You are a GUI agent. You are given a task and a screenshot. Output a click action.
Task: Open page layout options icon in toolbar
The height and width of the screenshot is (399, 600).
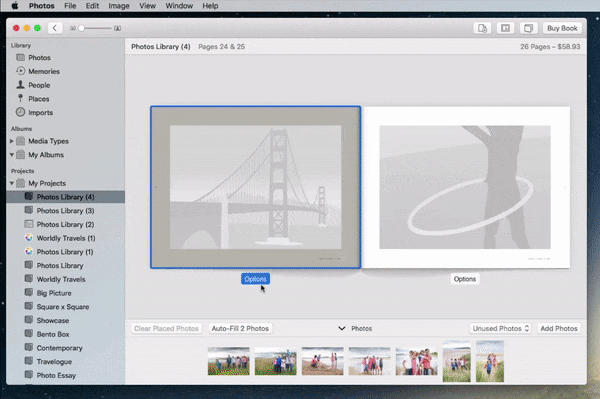pos(505,28)
